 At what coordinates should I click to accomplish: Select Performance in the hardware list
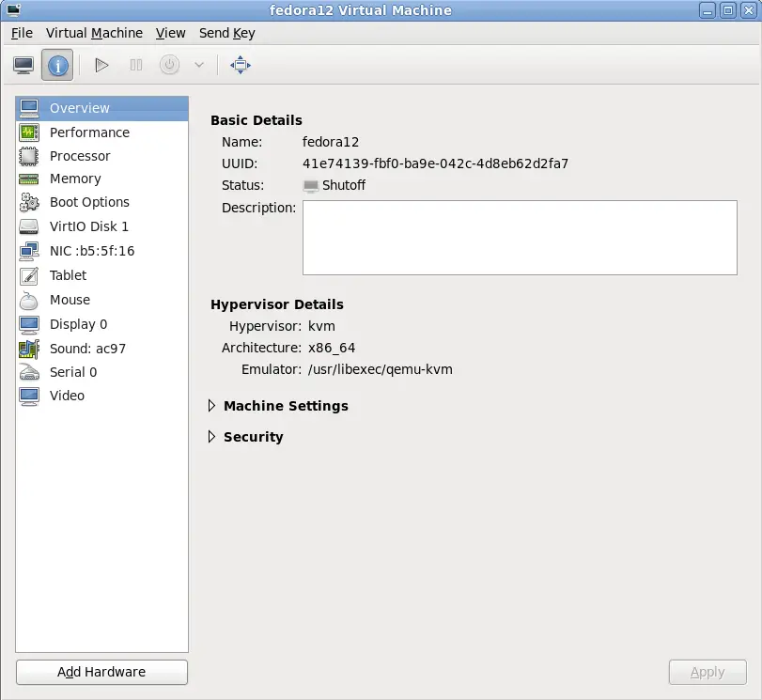tap(89, 132)
